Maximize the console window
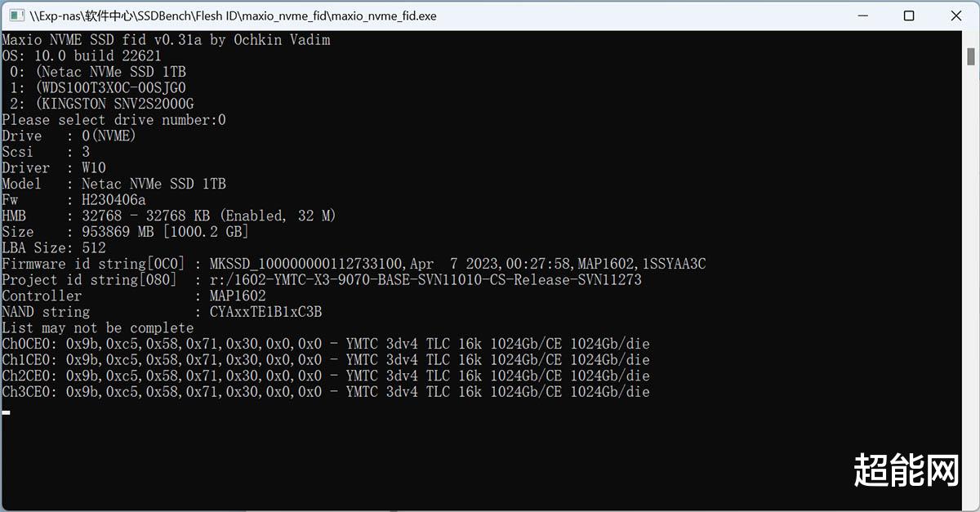Screen dimensions: 980x512 909,16
